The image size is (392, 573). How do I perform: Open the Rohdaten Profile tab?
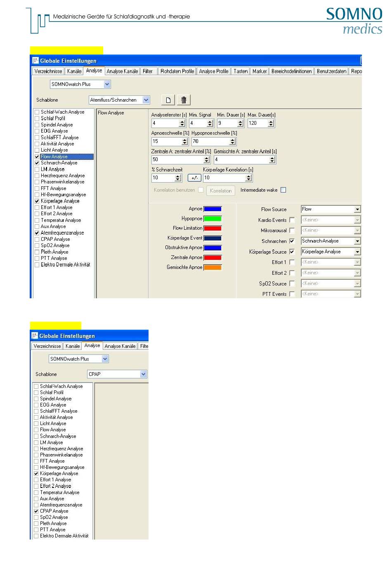pyautogui.click(x=177, y=71)
